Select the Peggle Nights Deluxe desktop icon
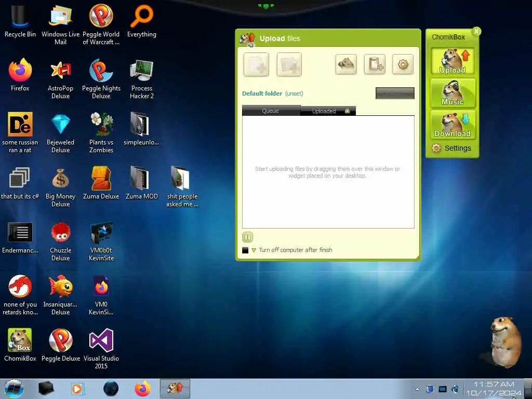The width and height of the screenshot is (532, 399). pos(101,79)
